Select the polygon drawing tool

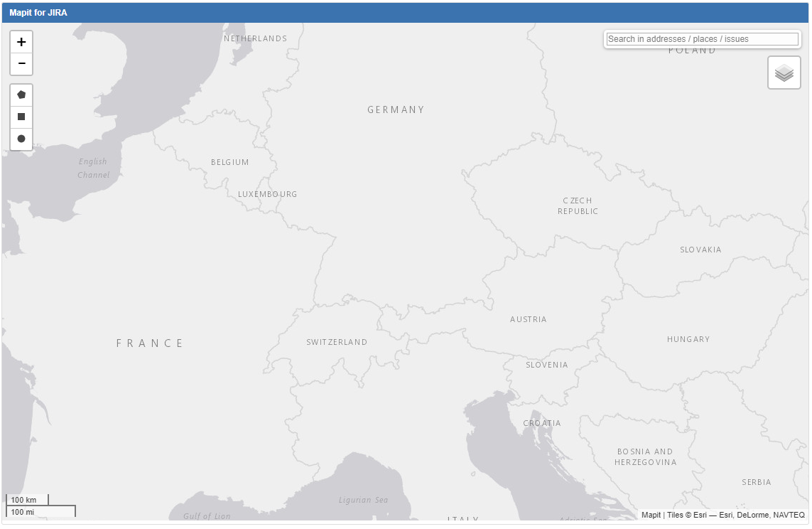tap(21, 95)
